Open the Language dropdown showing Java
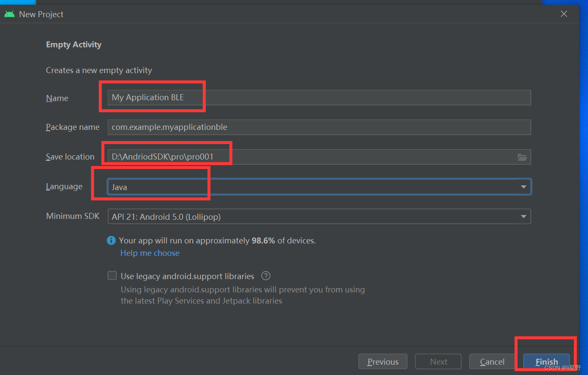The image size is (588, 375). (319, 187)
